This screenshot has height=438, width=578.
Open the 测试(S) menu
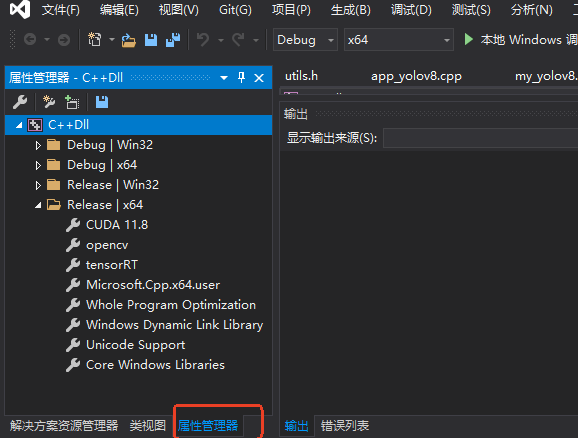pyautogui.click(x=471, y=10)
